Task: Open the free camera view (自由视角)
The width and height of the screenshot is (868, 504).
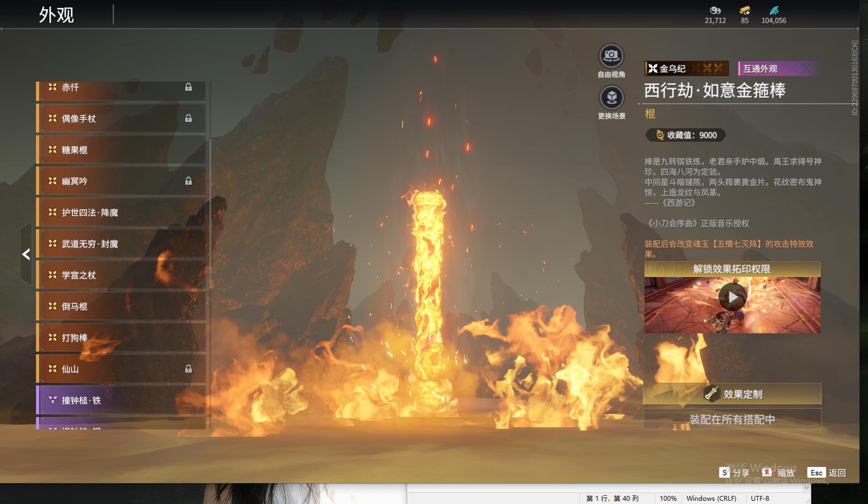Action: [611, 56]
